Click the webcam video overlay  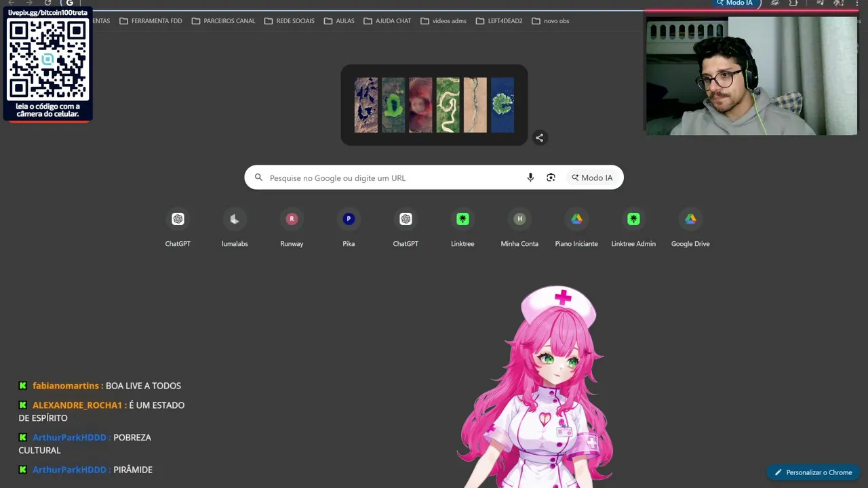point(751,76)
